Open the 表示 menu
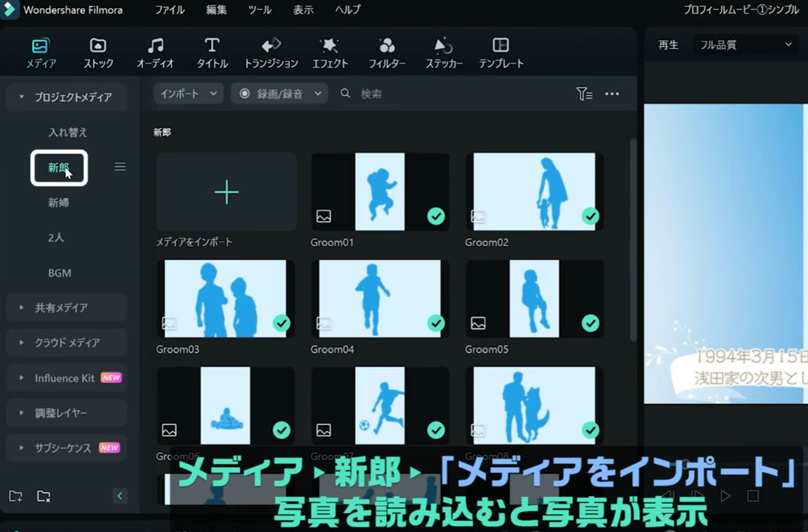This screenshot has width=808, height=532. [303, 10]
